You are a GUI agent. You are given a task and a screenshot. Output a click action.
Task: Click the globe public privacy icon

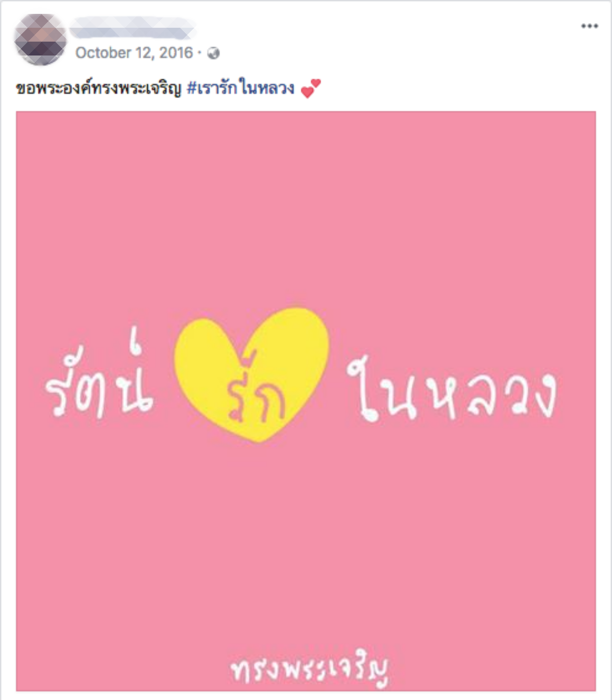(x=213, y=53)
